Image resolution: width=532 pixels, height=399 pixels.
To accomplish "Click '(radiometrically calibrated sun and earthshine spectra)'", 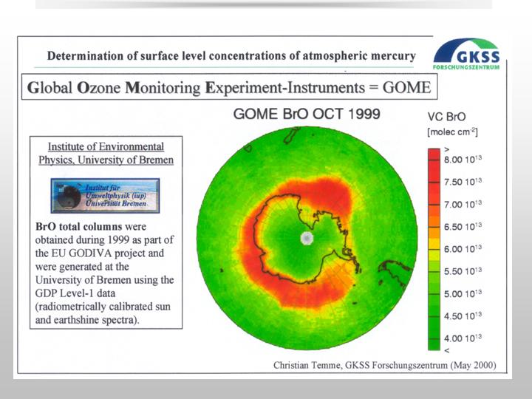I will pyautogui.click(x=103, y=313).
